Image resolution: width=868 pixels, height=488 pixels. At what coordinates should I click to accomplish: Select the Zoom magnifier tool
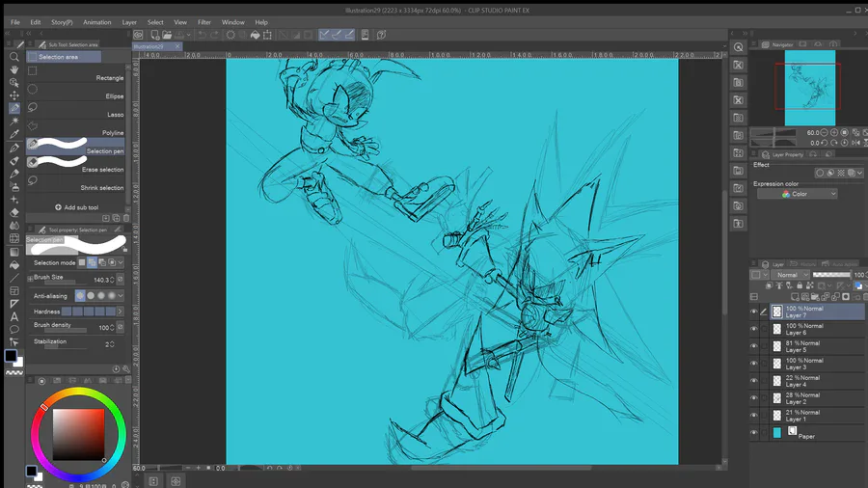click(x=14, y=57)
